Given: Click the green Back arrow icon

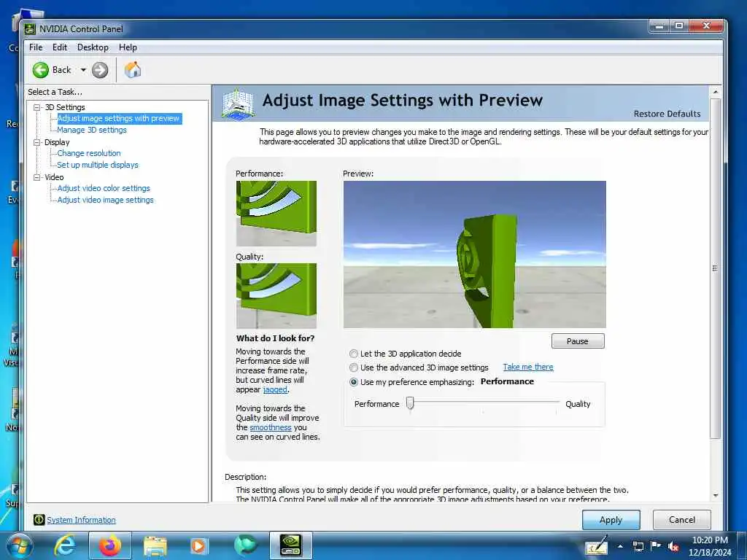Looking at the screenshot, I should (41, 70).
